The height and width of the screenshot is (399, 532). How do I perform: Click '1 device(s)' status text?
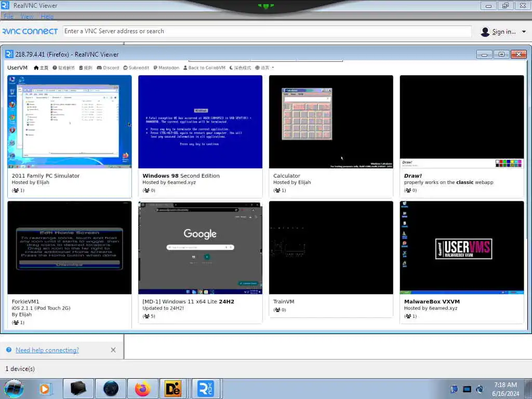click(20, 369)
